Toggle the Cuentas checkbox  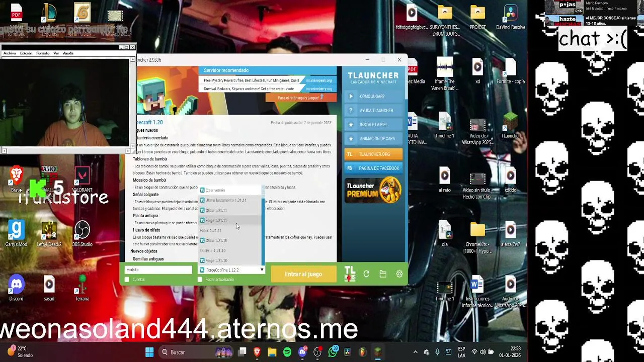click(127, 280)
